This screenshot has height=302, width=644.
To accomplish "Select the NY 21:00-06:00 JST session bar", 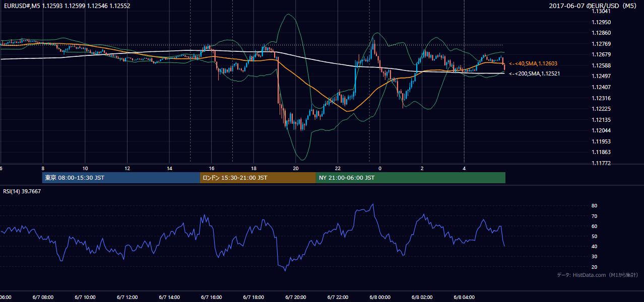I will (411, 178).
